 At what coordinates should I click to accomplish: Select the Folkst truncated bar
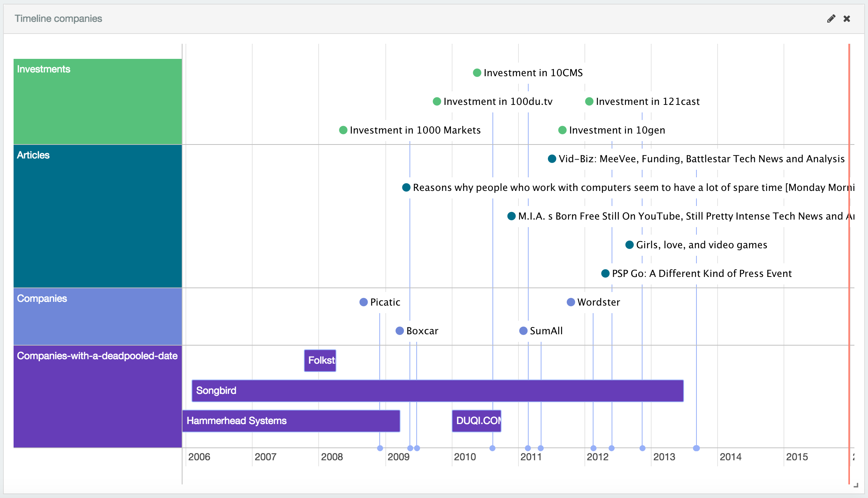click(320, 361)
